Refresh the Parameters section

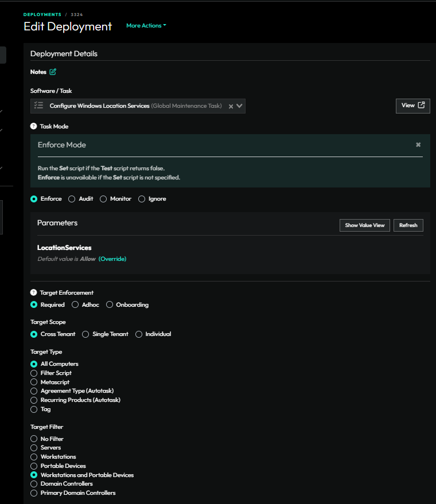pyautogui.click(x=408, y=225)
